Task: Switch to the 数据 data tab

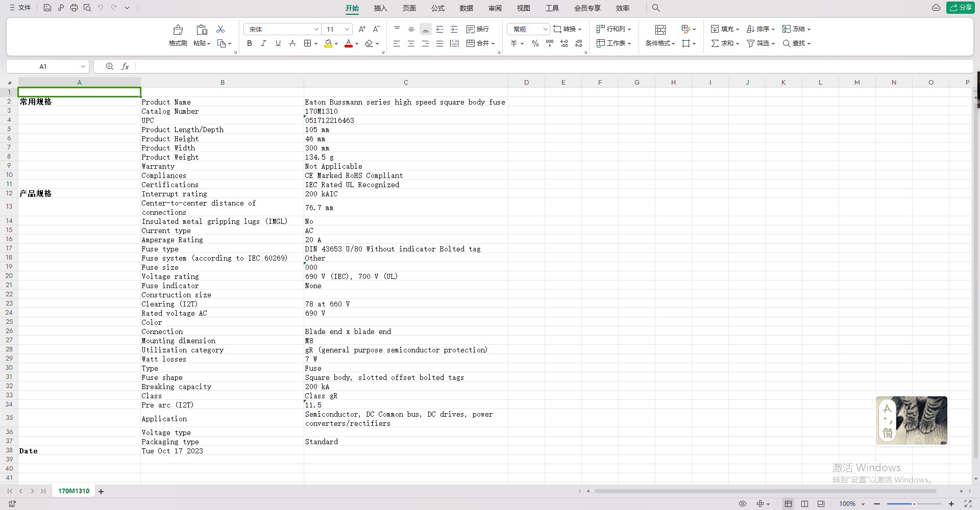Action: (466, 8)
